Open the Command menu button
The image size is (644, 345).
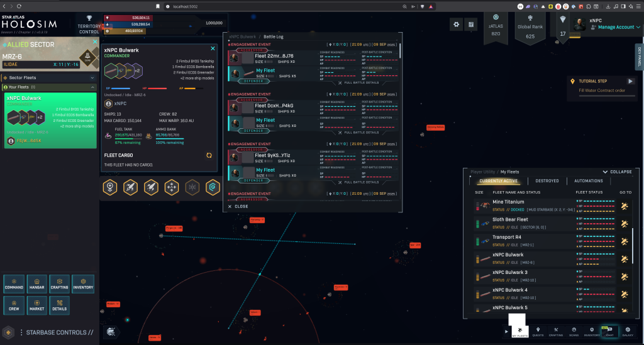(x=14, y=284)
